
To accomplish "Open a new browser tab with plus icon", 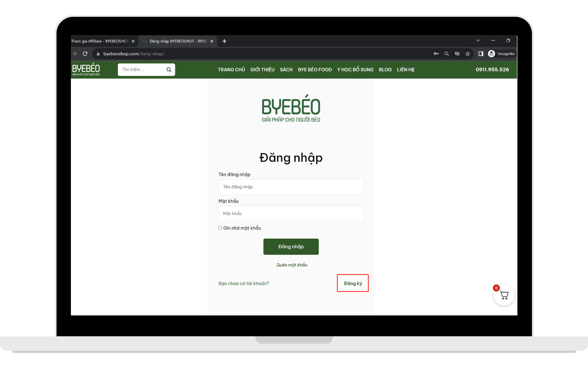I will (x=224, y=41).
